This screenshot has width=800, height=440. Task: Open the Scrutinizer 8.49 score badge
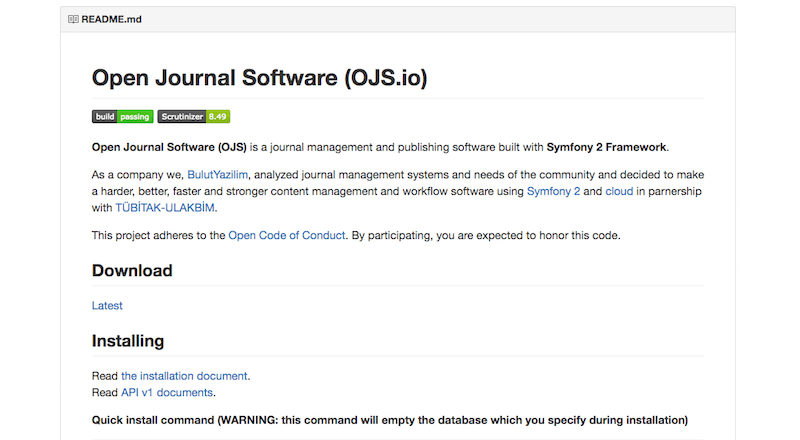point(194,116)
